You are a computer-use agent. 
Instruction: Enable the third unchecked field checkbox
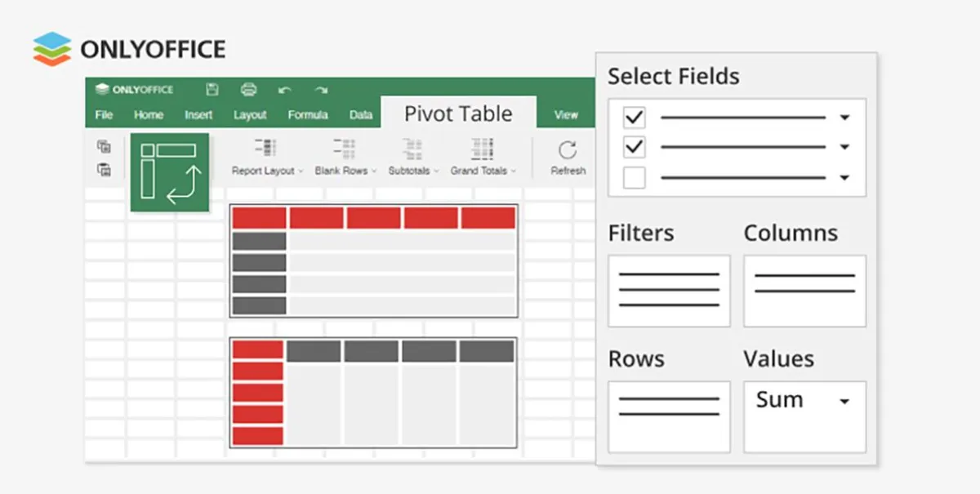coord(634,177)
